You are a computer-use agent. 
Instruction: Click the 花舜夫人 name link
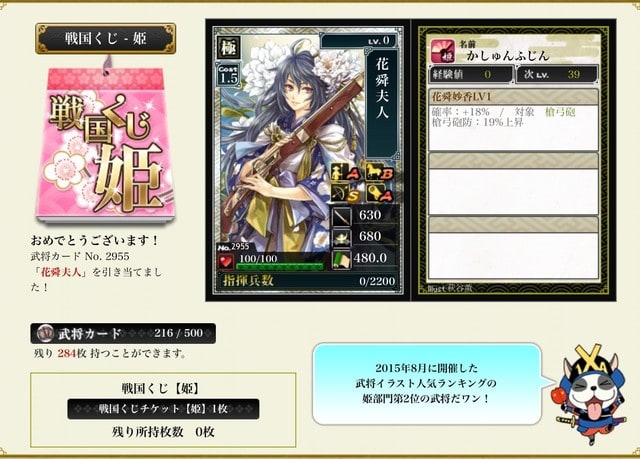pyautogui.click(x=61, y=272)
